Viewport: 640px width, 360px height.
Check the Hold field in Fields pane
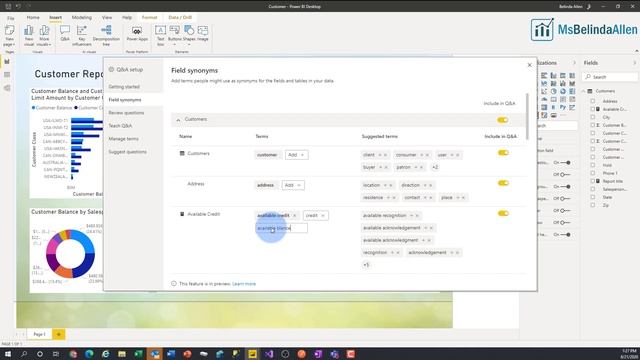pyautogui.click(x=593, y=165)
